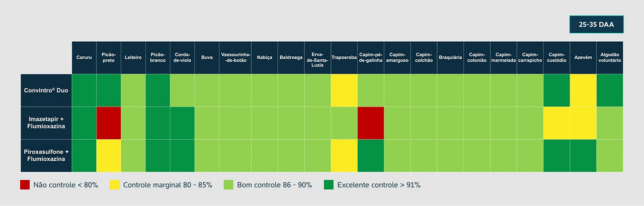This screenshot has height=206, width=644.
Task: Click the Piroxasulfone + Flumioxazina row label
Action: click(46, 156)
